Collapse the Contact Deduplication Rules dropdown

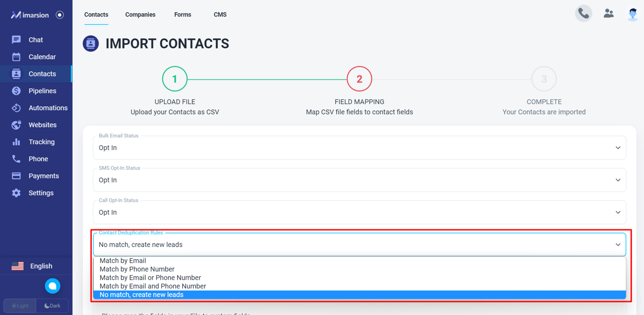tap(359, 244)
